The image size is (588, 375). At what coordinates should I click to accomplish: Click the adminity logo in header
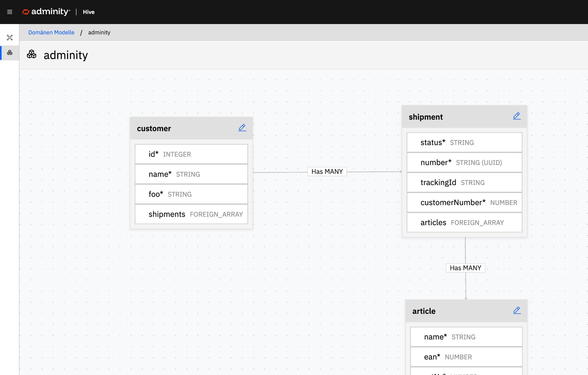pos(46,12)
